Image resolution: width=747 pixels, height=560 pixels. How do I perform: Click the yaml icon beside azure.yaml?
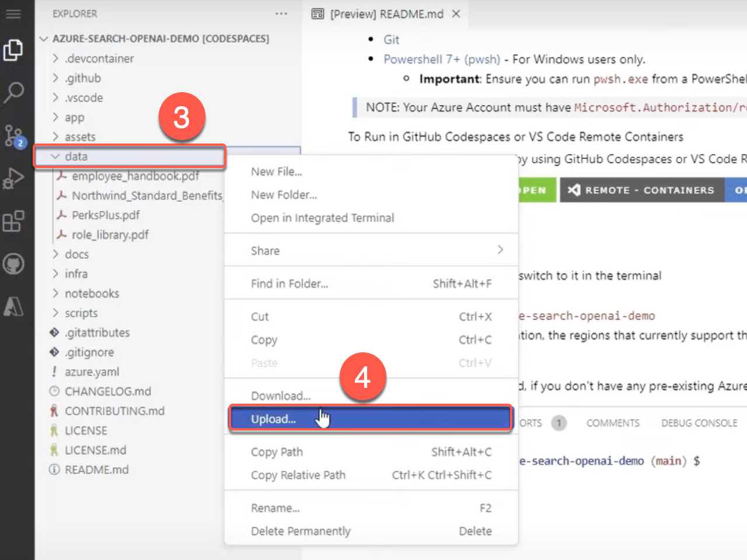pyautogui.click(x=54, y=372)
